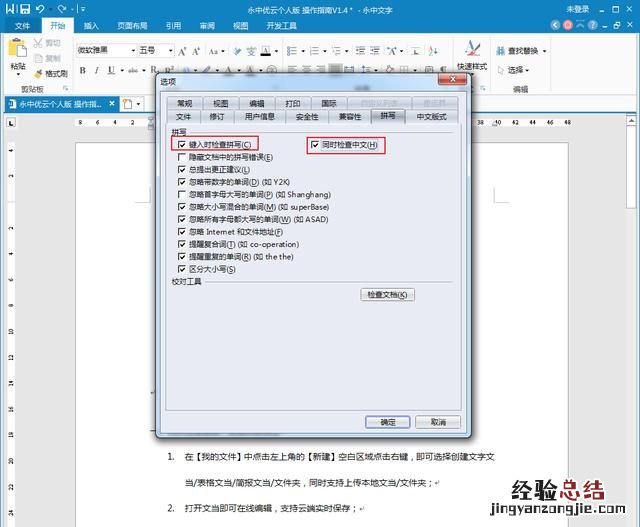640x527 pixels.
Task: Click the shrink font size icon
Action: [x=196, y=51]
